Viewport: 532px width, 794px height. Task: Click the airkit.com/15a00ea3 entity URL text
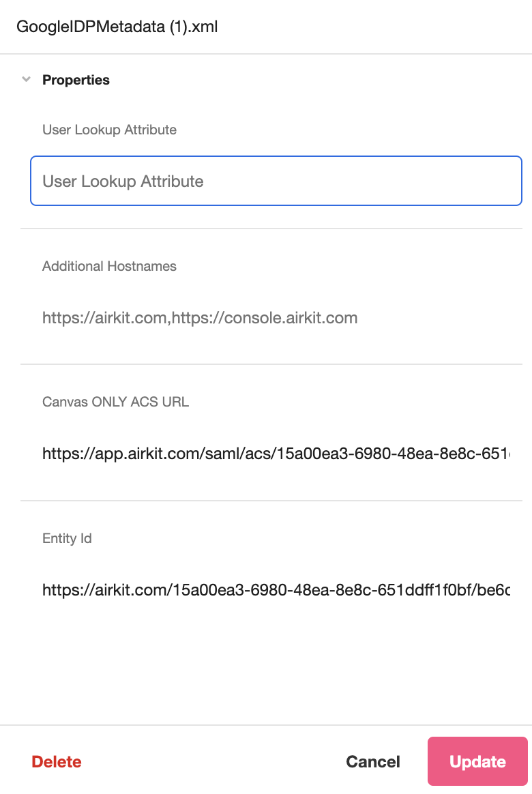pyautogui.click(x=276, y=590)
